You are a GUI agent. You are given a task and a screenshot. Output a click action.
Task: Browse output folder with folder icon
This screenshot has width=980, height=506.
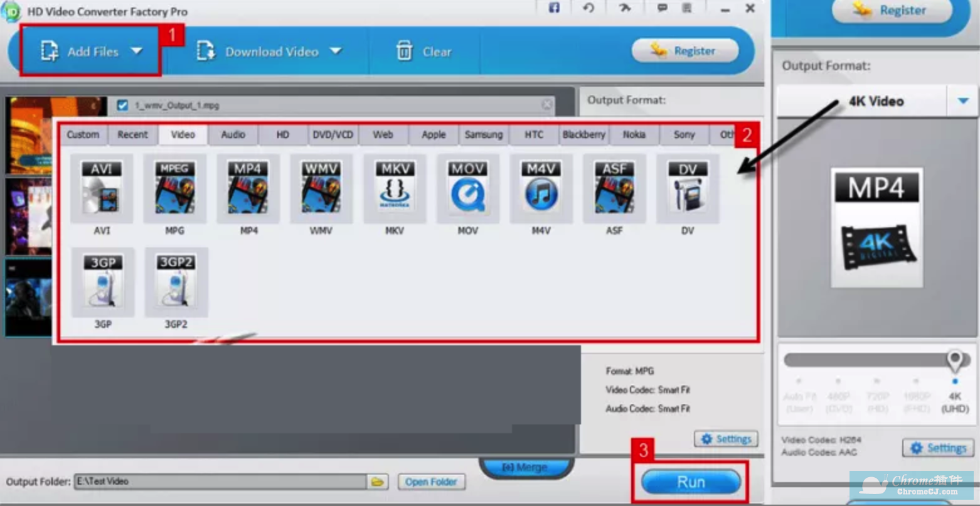(x=377, y=482)
